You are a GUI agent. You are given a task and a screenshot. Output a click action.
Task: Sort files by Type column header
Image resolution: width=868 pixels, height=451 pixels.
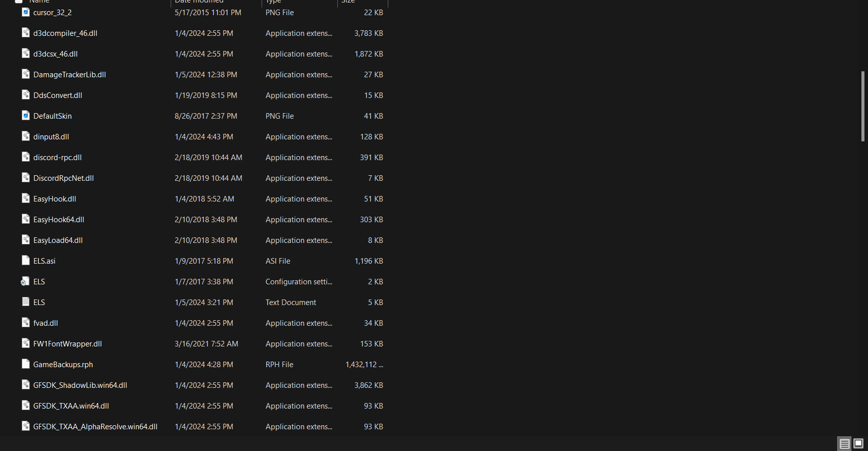tap(273, 2)
